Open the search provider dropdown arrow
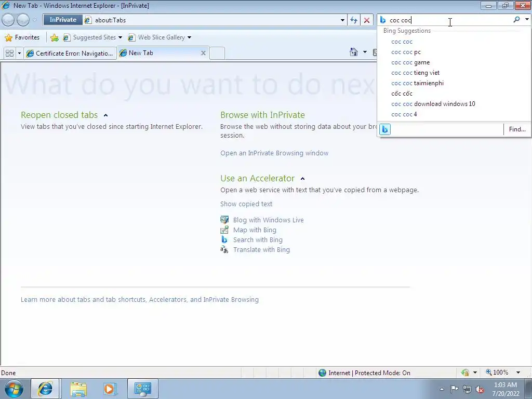Screen dimensions: 532x399 pyautogui.click(x=527, y=20)
